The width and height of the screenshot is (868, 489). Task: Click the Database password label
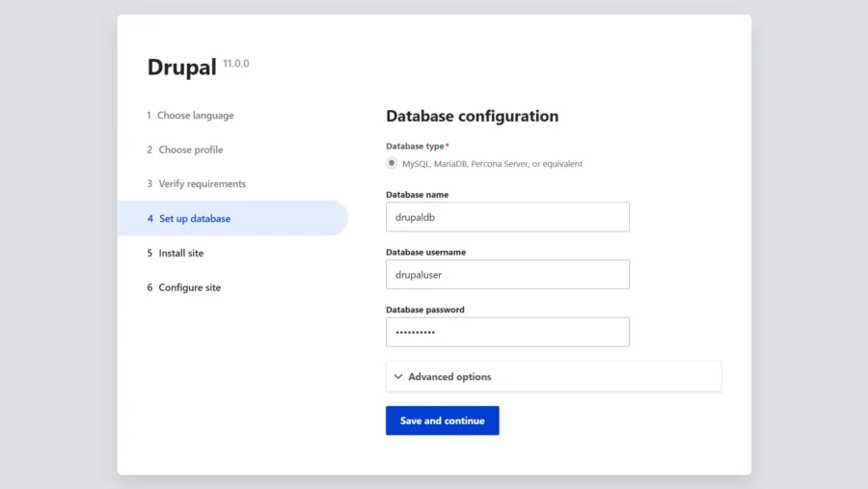point(425,310)
